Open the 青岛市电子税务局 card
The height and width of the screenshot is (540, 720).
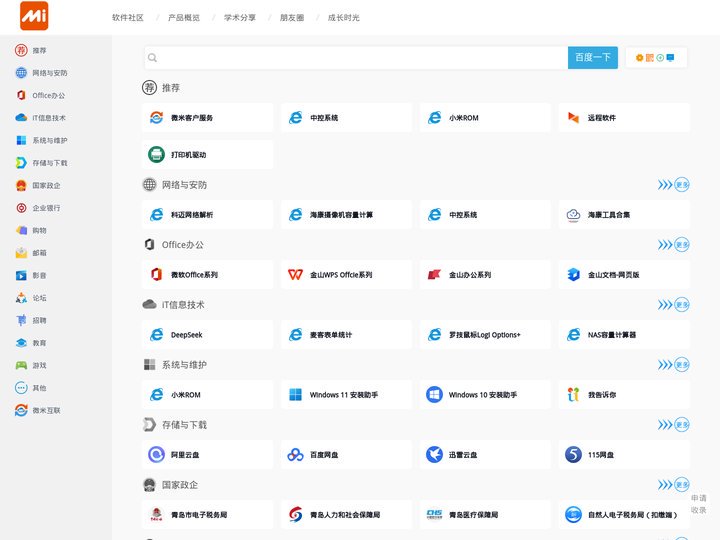(208, 515)
